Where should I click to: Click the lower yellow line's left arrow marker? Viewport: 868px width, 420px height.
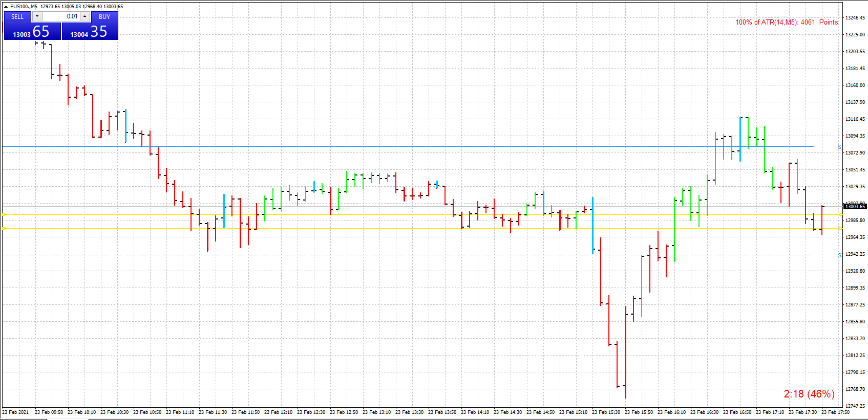click(x=4, y=229)
